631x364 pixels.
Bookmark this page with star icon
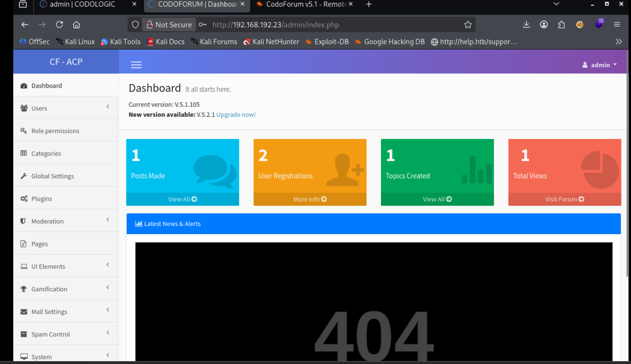pos(468,25)
